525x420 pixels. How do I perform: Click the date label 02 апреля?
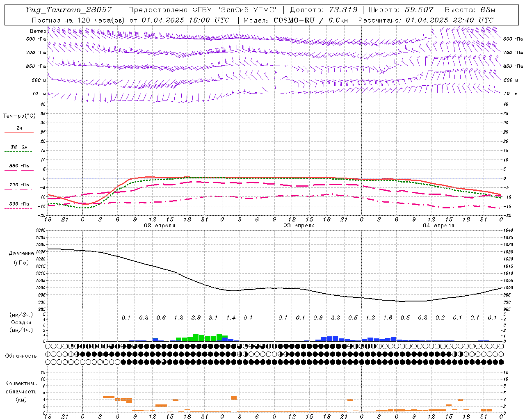159,226
